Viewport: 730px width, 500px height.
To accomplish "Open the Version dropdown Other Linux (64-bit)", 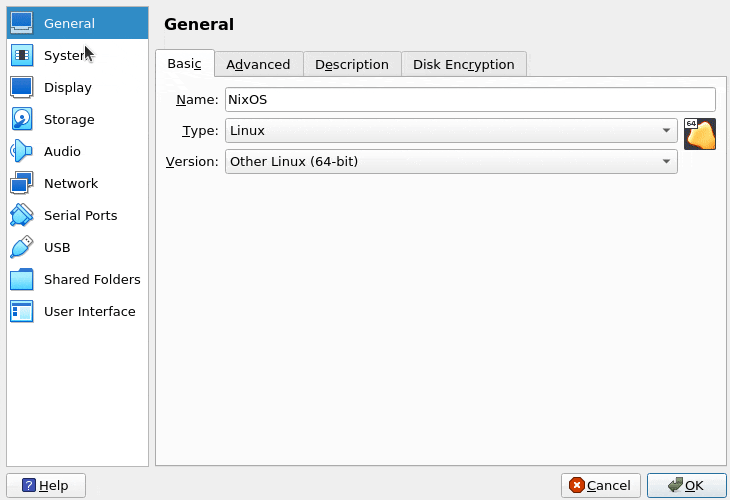I will click(451, 161).
